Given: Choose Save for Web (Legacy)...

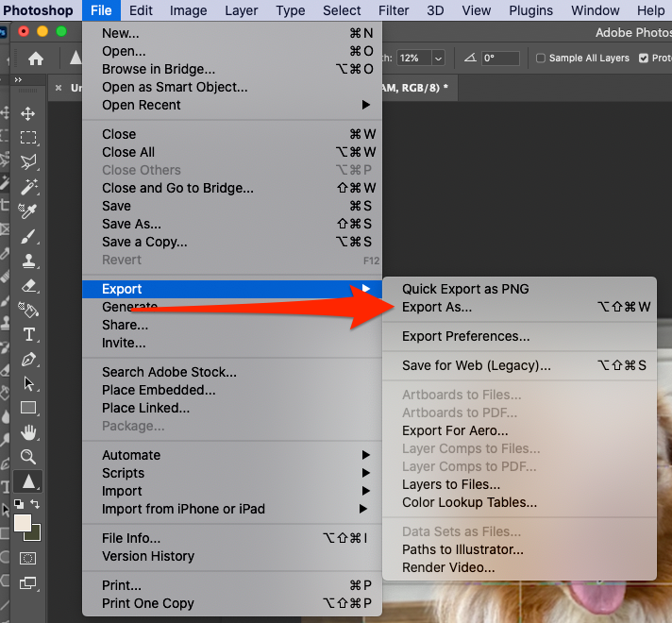Looking at the screenshot, I should coord(519,365).
